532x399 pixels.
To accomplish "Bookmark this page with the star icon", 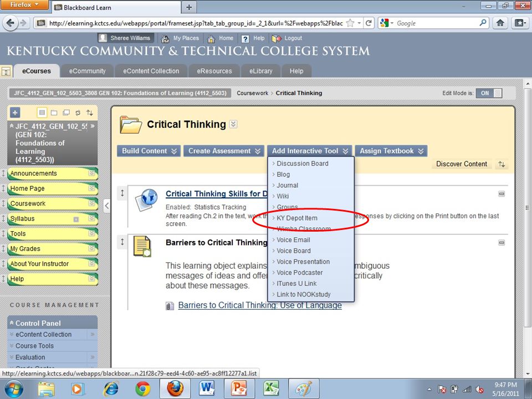I will 350,23.
